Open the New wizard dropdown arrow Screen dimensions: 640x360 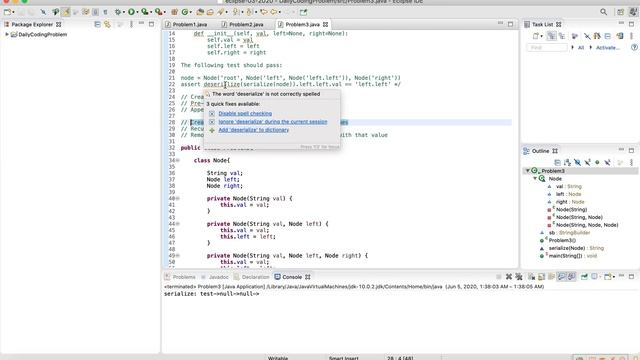click(x=13, y=12)
